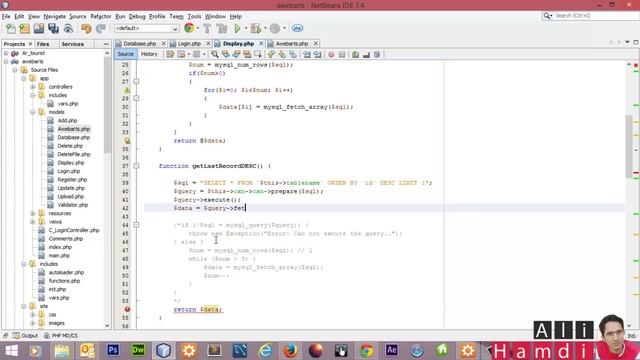Viewport: 640px width, 360px height.
Task: Select the Chrome browser icon in toolbar
Action: [189, 28]
